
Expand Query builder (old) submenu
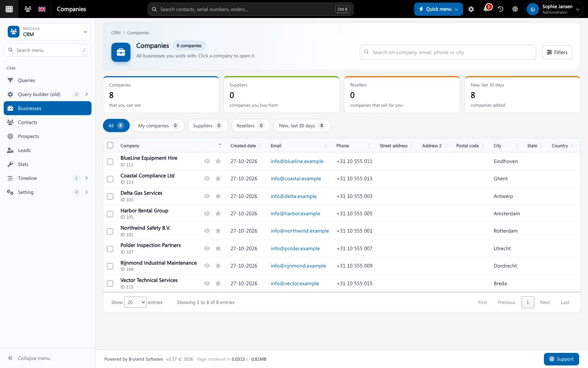coord(87,94)
